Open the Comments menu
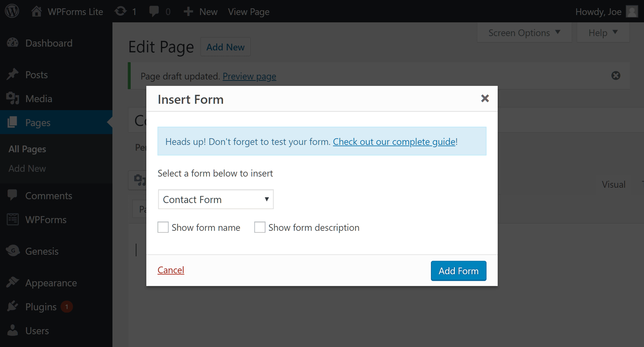 click(49, 196)
